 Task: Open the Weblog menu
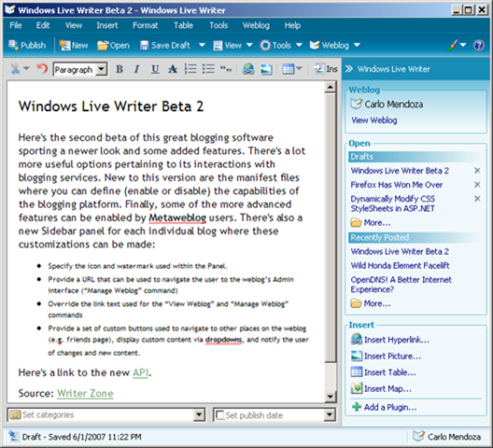(x=256, y=25)
